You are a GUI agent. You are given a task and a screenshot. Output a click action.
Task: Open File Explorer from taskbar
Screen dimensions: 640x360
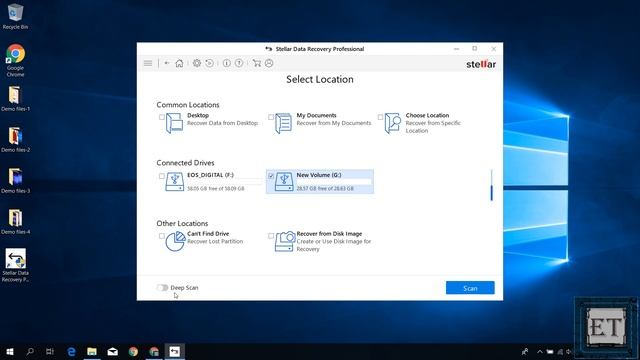pyautogui.click(x=92, y=351)
